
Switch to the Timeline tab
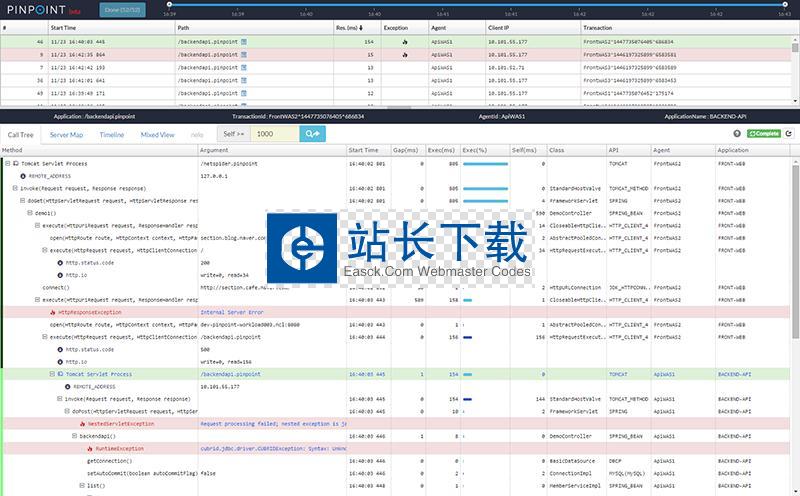[112, 134]
